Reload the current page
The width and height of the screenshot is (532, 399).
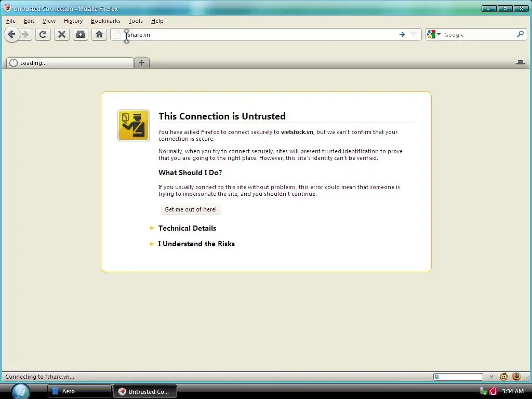pos(43,35)
